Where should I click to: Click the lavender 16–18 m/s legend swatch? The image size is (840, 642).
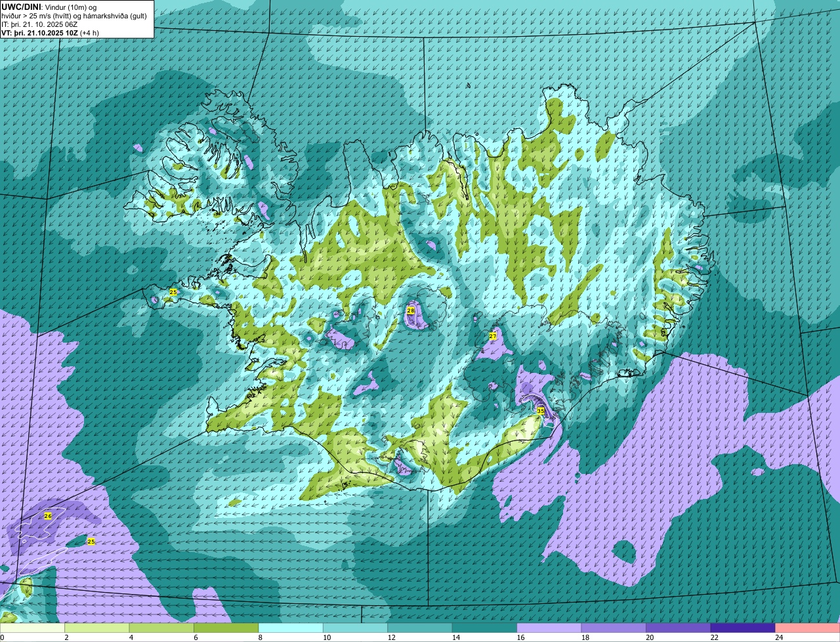point(549,628)
